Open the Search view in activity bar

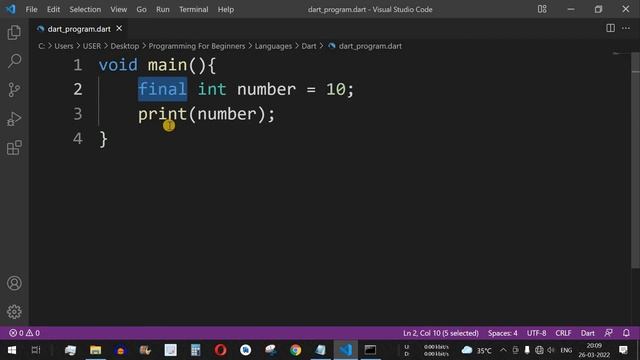[14, 61]
